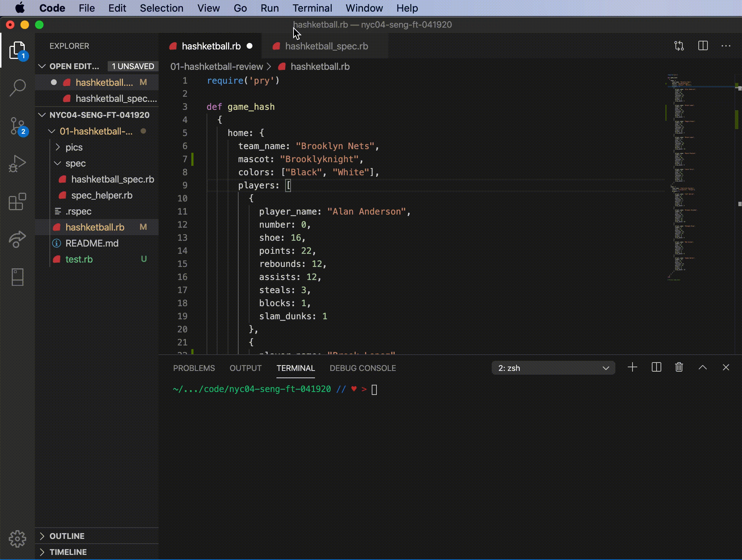
Task: Collapse the NYC04-SENG-FT-041920 workspace folder
Action: pos(42,115)
